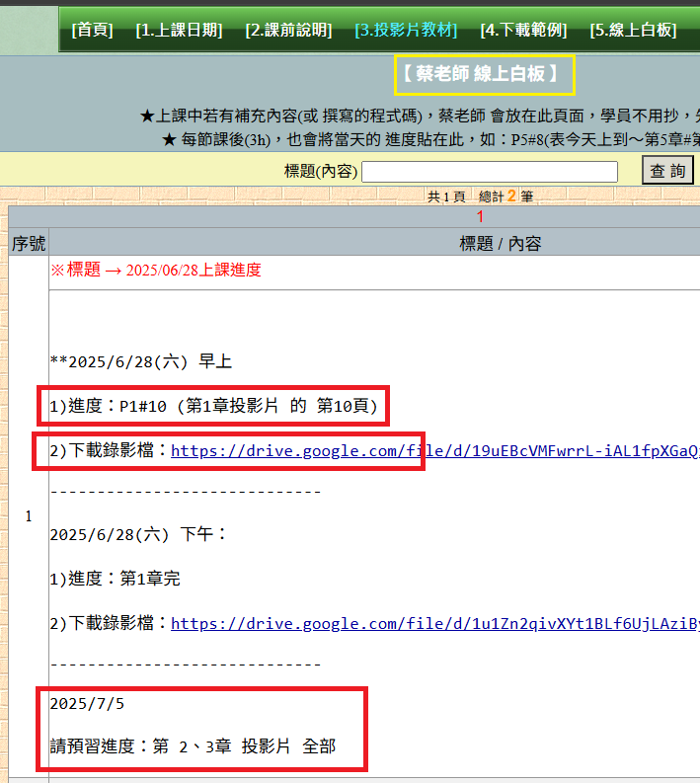The width and height of the screenshot is (700, 783).
Task: Click the 請預習進度 第2、3章 line
Action: pos(193,746)
